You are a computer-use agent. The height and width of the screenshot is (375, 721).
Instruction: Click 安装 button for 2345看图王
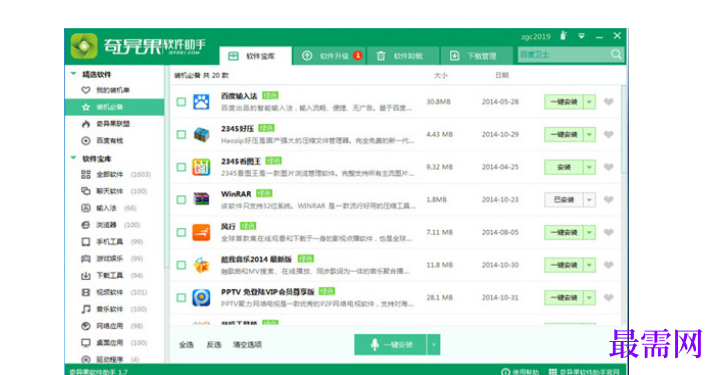click(x=564, y=167)
